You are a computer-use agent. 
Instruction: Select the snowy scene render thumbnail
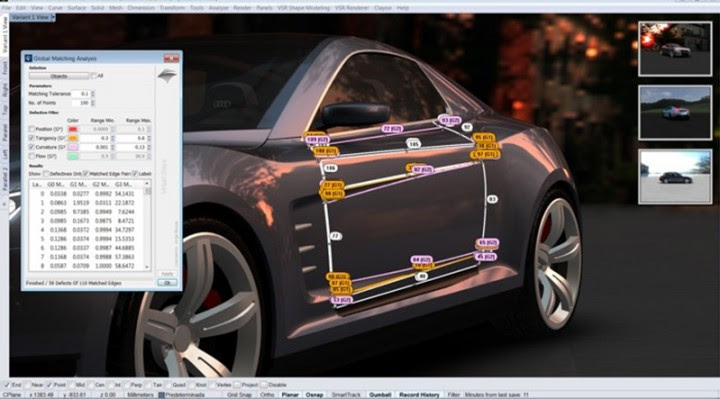(x=675, y=176)
